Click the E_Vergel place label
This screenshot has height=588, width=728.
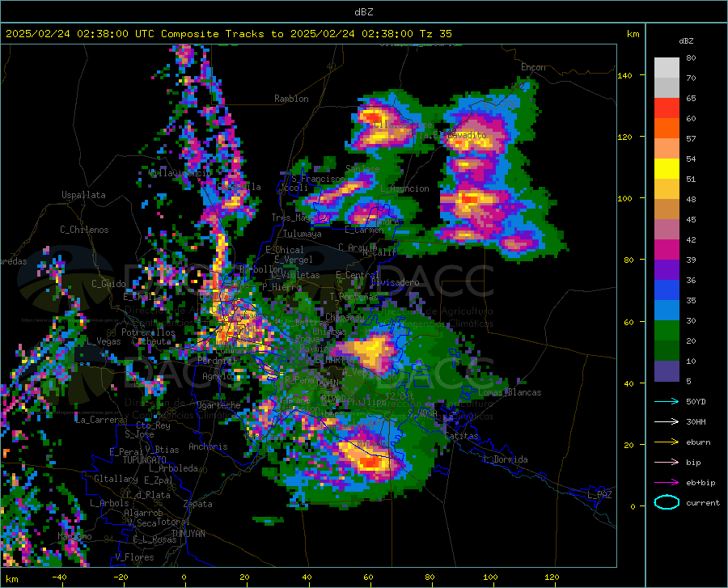[x=294, y=260]
